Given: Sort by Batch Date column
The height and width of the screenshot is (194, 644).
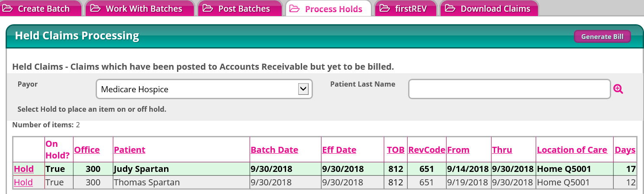Looking at the screenshot, I should 274,150.
